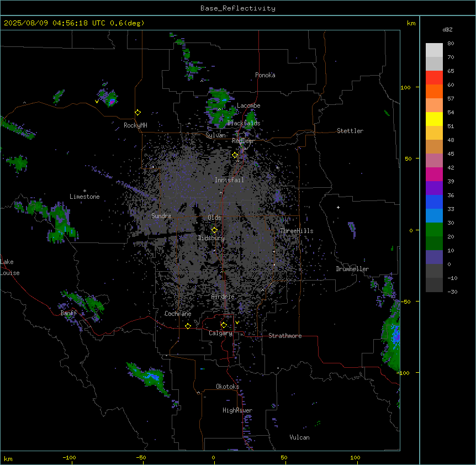Image resolution: width=476 pixels, height=465 pixels.
Task: Click the 54 dBZ yellow legend swatch
Action: pos(434,119)
